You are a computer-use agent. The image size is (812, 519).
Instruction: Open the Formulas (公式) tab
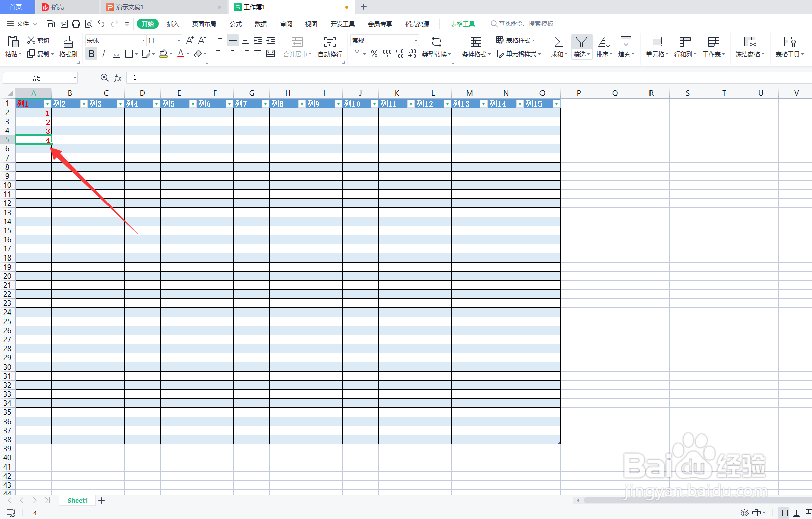(x=236, y=24)
